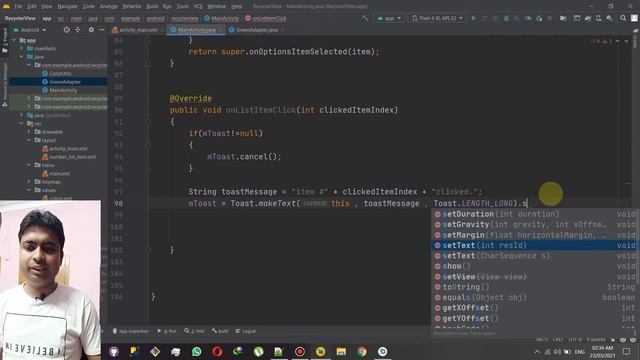Choose setText(CharSequence s) completion
This screenshot has height=360, width=640.
click(x=535, y=256)
